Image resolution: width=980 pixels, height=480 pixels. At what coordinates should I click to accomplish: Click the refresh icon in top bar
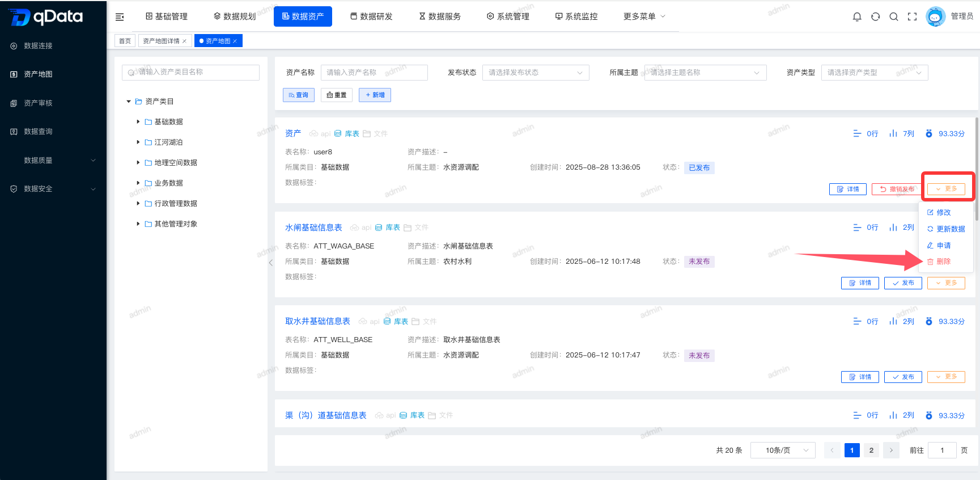(x=875, y=17)
